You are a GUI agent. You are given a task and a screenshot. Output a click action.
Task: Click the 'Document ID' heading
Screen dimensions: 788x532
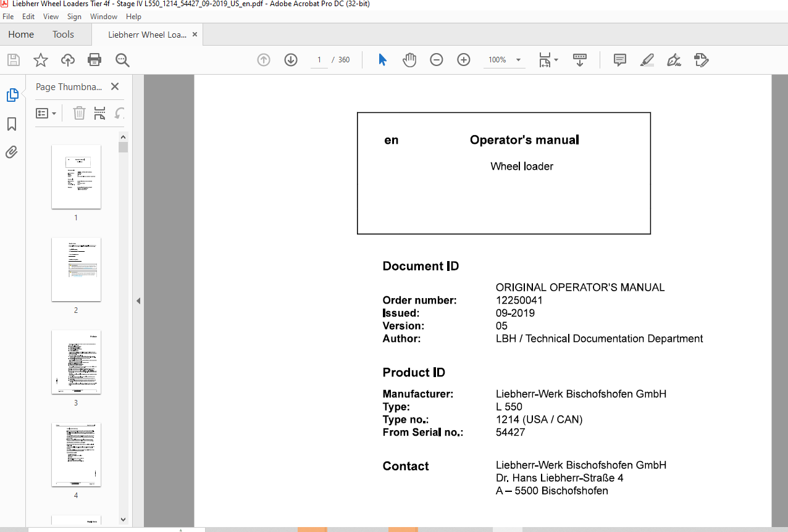tap(421, 267)
